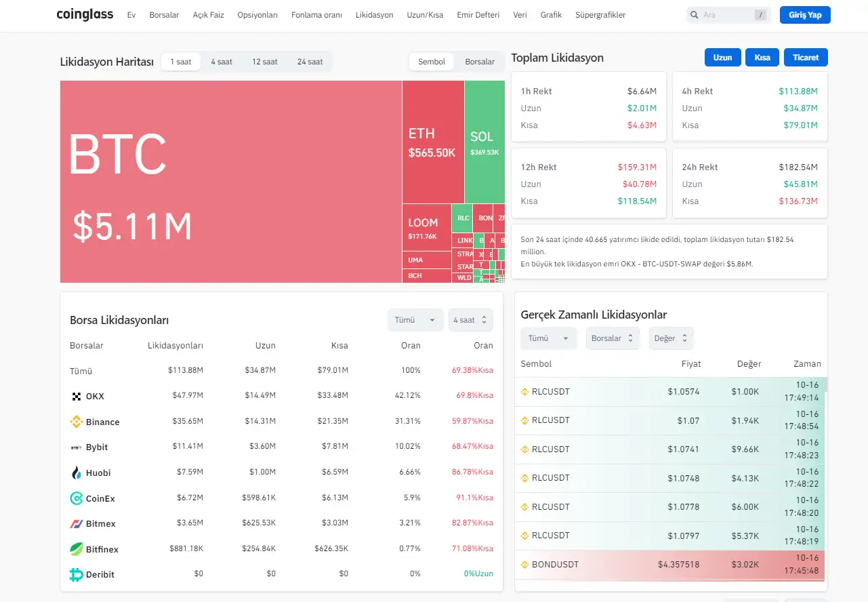
Task: Open the Borsalar navigation menu
Action: click(x=164, y=15)
